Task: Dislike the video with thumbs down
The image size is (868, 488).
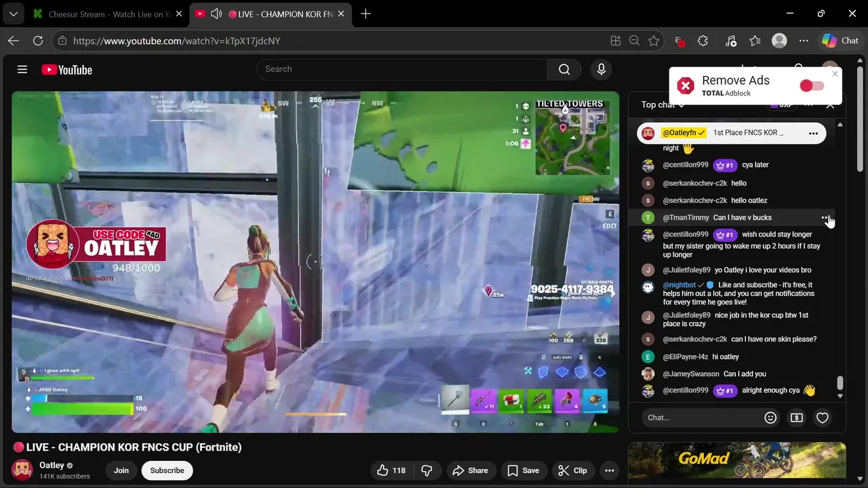Action: [427, 470]
